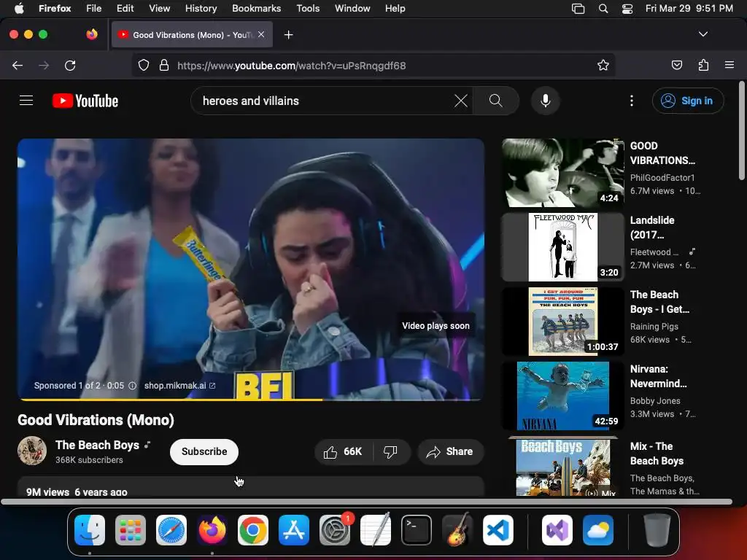Open Terminal from the Dock

coord(417,530)
